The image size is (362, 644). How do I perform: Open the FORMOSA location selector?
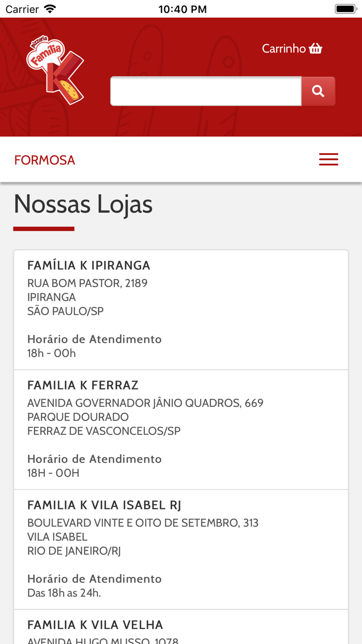44,159
